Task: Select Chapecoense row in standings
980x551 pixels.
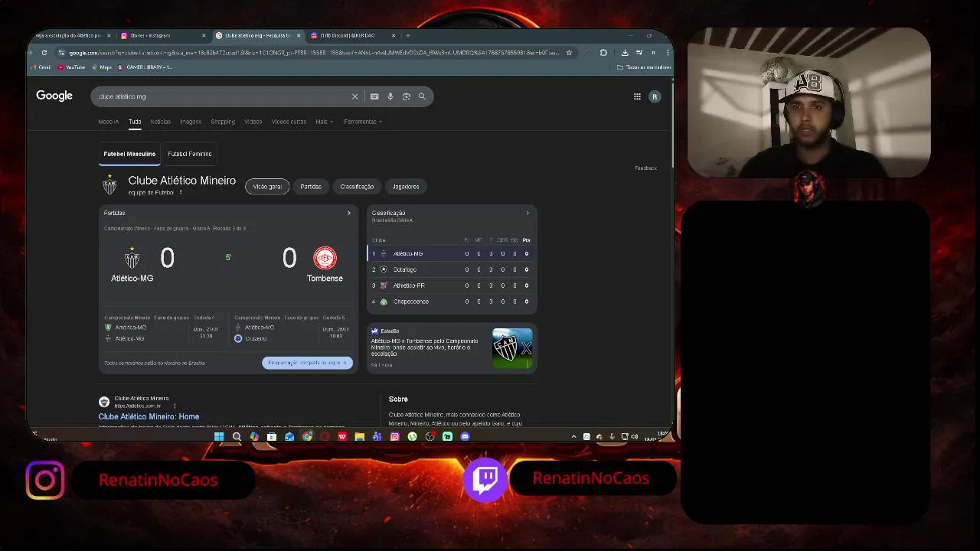Action: (452, 302)
